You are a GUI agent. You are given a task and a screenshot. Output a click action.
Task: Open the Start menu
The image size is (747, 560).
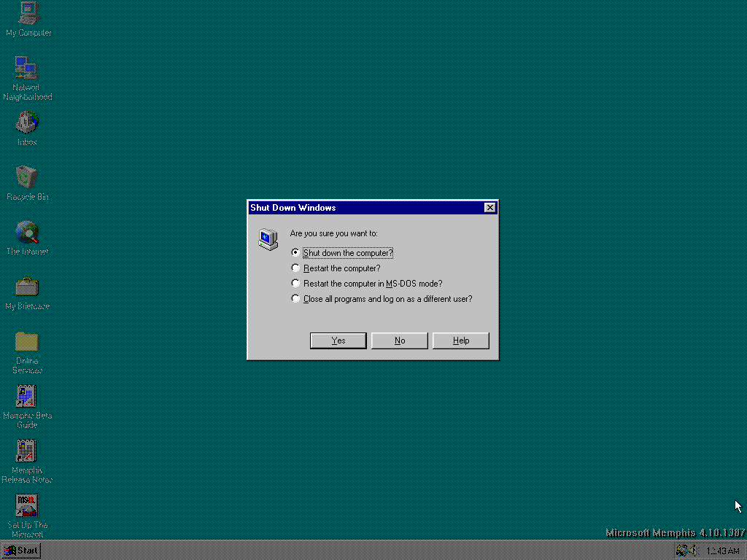pyautogui.click(x=21, y=551)
